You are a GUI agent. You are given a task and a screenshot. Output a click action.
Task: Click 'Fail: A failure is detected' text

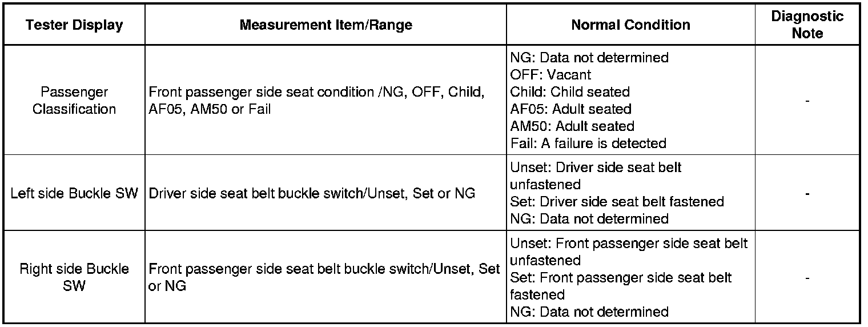pyautogui.click(x=588, y=143)
